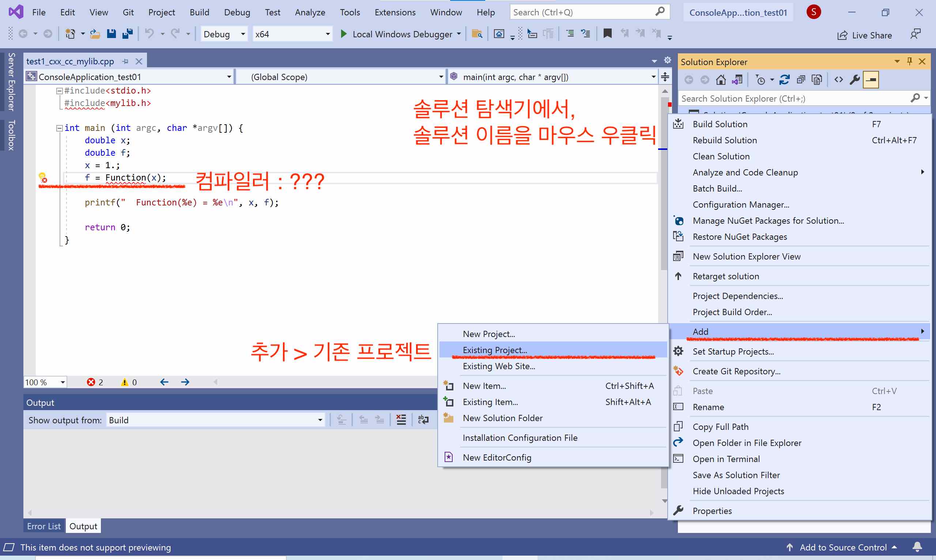Click the Save floppy disk icon
This screenshot has height=560, width=936.
click(111, 34)
